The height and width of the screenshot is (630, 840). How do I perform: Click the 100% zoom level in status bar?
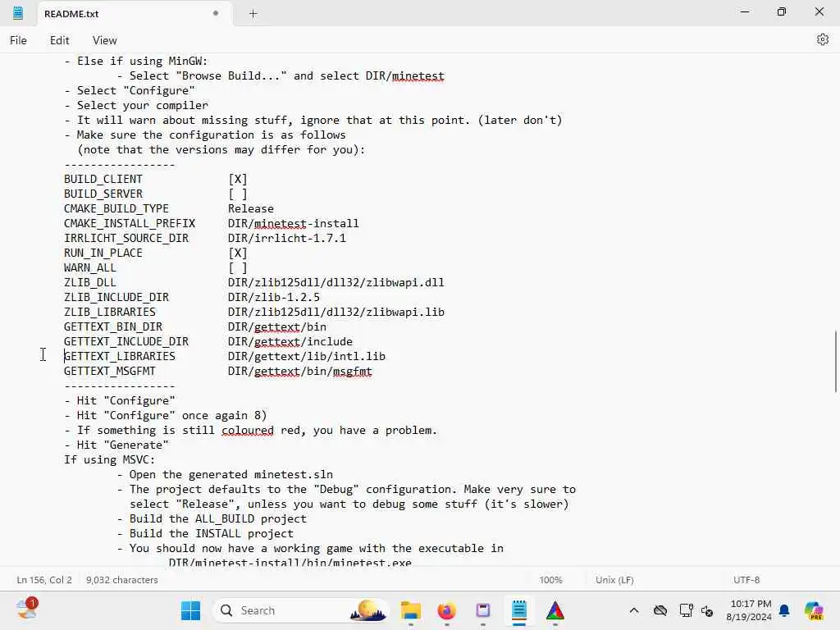[550, 580]
